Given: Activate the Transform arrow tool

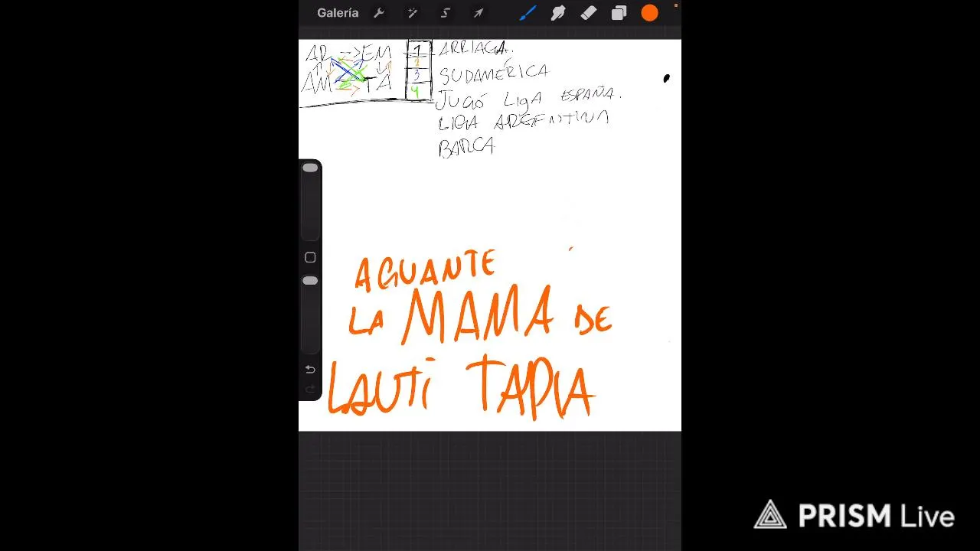Looking at the screenshot, I should [479, 13].
